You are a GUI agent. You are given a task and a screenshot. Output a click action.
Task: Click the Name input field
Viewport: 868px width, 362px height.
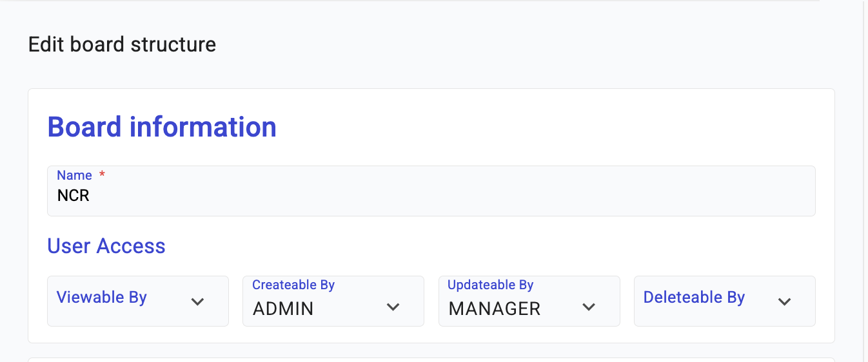pos(431,195)
